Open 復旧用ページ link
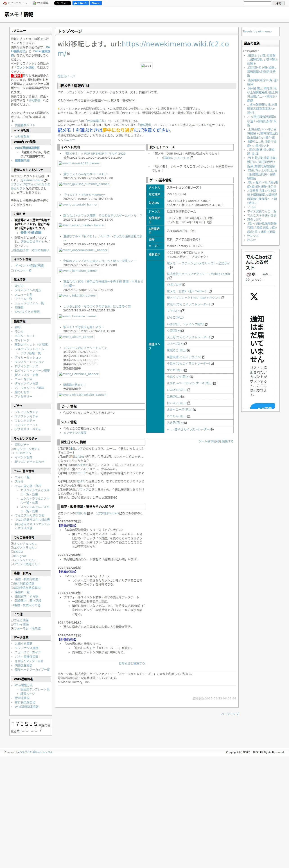The height and width of the screenshot is (868, 289). [x=66, y=76]
